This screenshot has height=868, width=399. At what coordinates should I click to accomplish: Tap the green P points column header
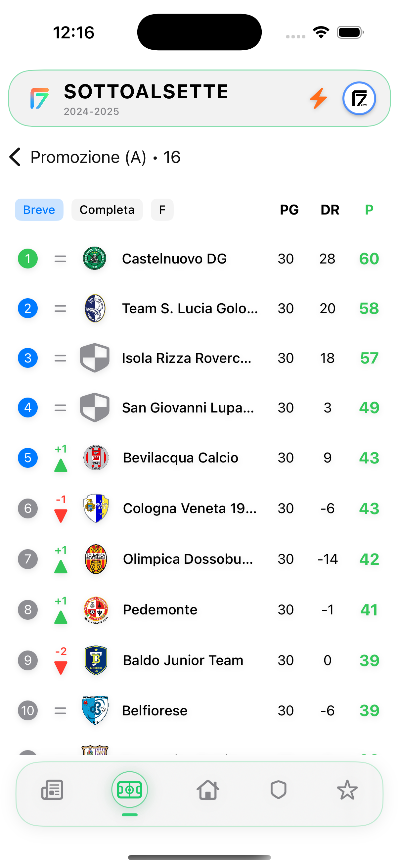click(369, 210)
